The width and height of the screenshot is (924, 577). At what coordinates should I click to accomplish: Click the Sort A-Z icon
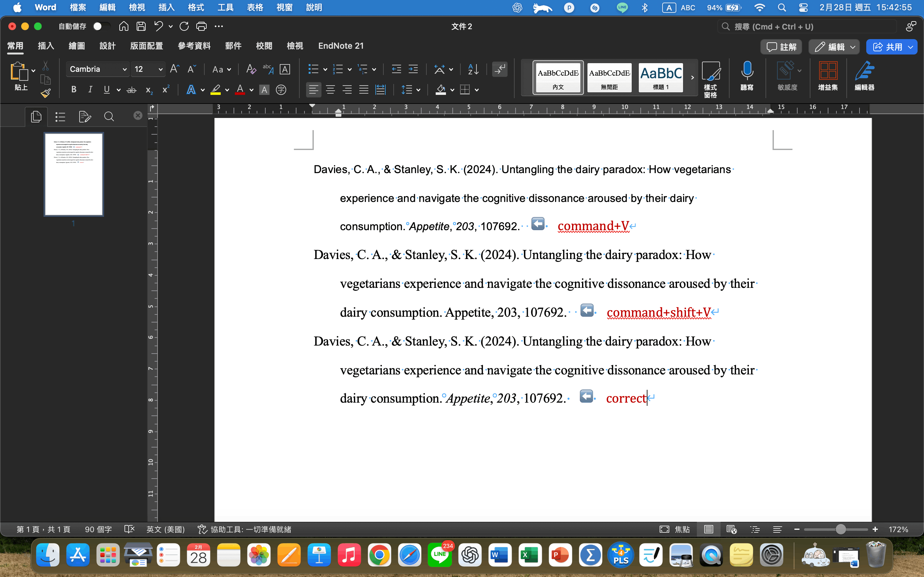click(473, 69)
